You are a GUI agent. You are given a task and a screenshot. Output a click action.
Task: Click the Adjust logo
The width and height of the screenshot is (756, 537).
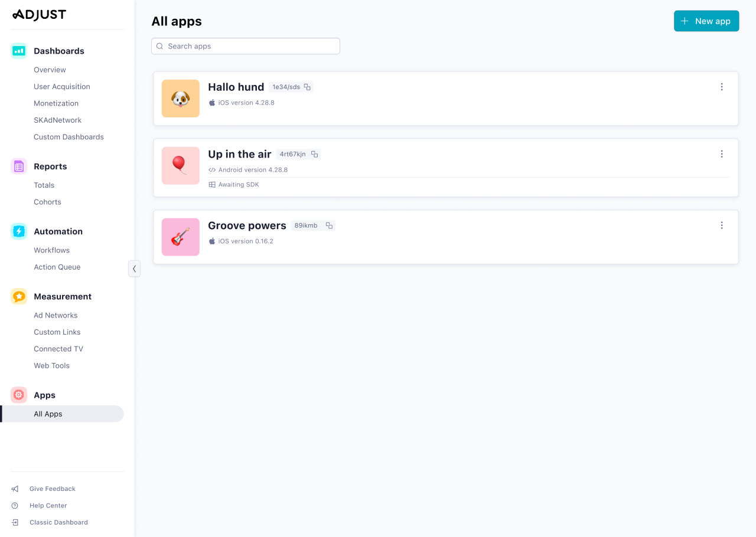pyautogui.click(x=39, y=14)
